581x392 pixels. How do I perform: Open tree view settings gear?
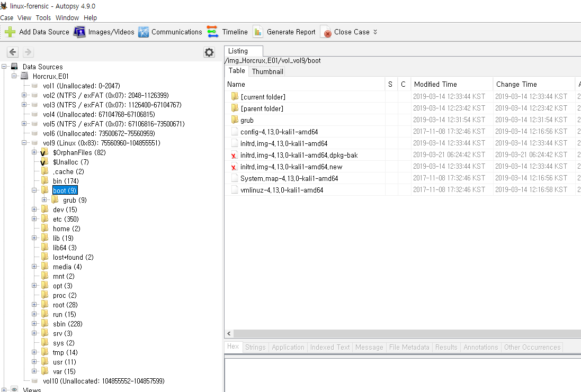pos(209,52)
